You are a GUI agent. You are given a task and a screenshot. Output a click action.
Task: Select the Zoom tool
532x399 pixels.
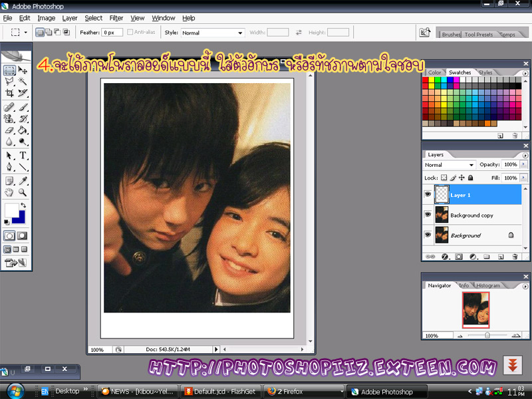pyautogui.click(x=23, y=193)
